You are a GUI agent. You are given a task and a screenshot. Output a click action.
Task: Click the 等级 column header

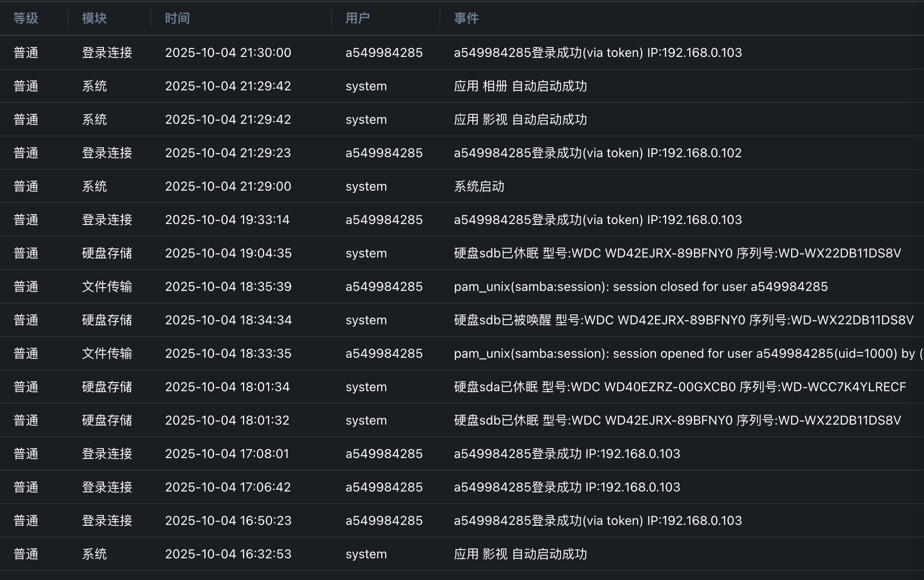[x=26, y=18]
